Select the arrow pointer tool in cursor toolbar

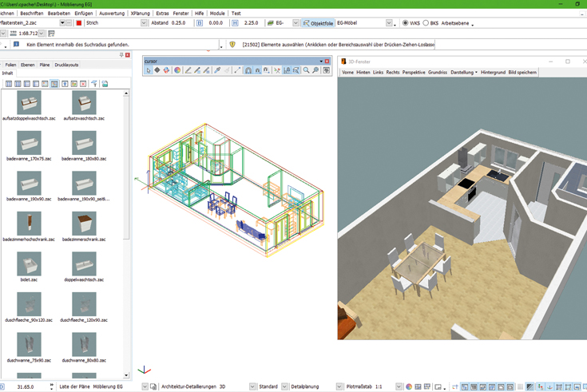click(x=149, y=70)
